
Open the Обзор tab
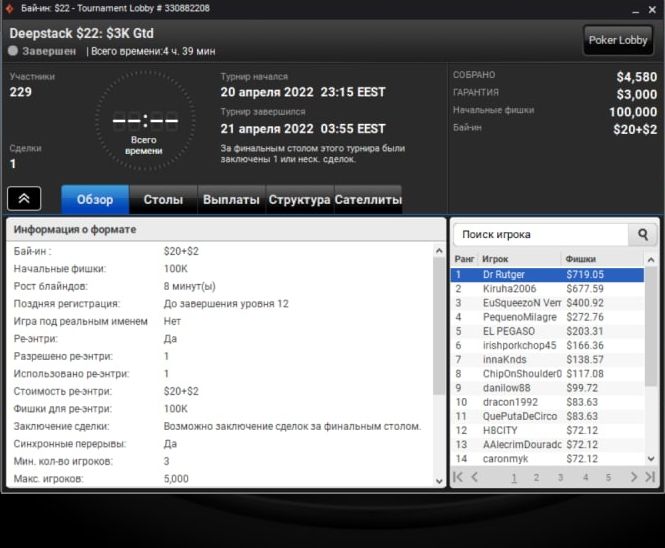[x=95, y=199]
